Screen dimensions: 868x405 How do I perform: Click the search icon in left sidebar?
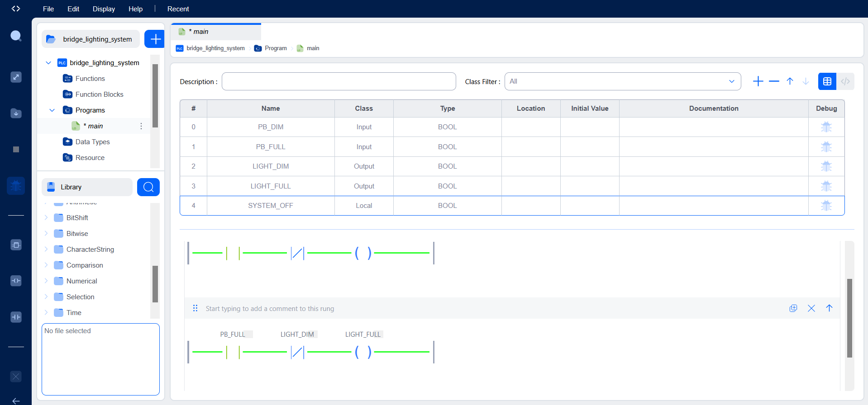click(x=16, y=36)
